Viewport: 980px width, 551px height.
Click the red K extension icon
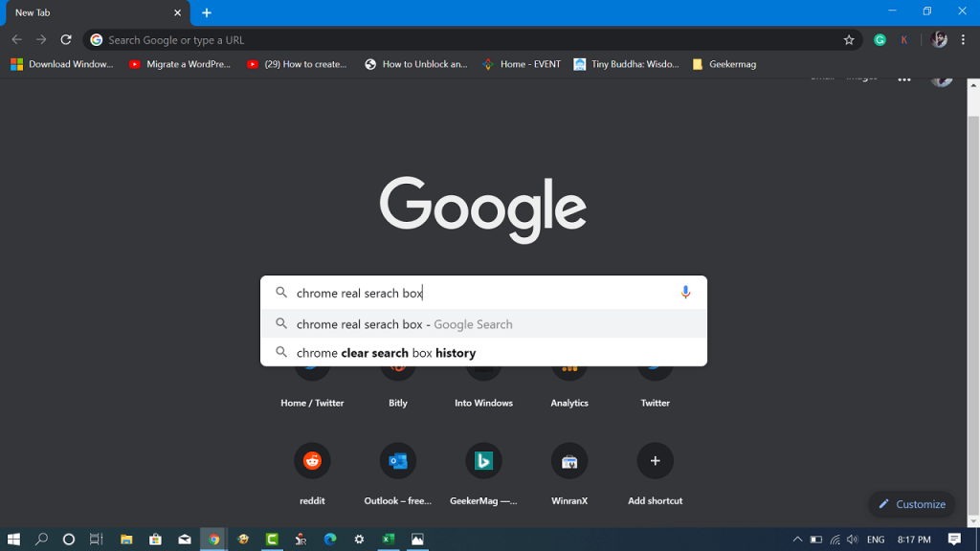[x=903, y=40]
